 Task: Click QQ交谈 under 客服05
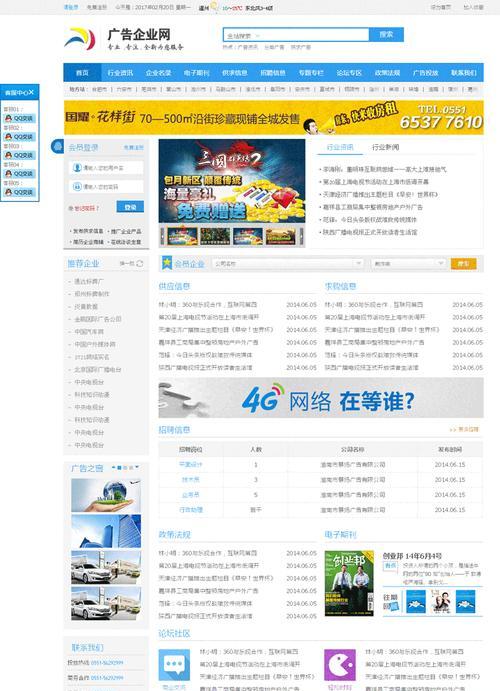click(20, 192)
